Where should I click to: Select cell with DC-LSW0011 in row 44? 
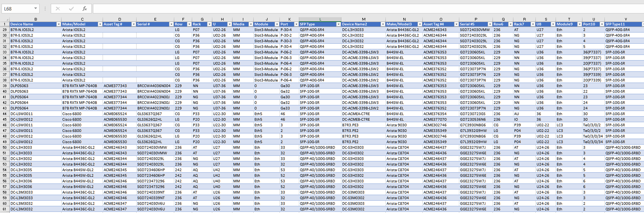click(35, 114)
